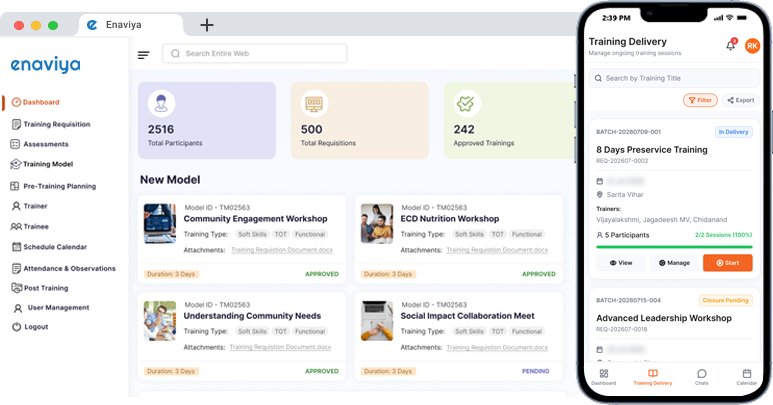Open Social Impact Collaboration Meet thumbnail

tap(377, 321)
